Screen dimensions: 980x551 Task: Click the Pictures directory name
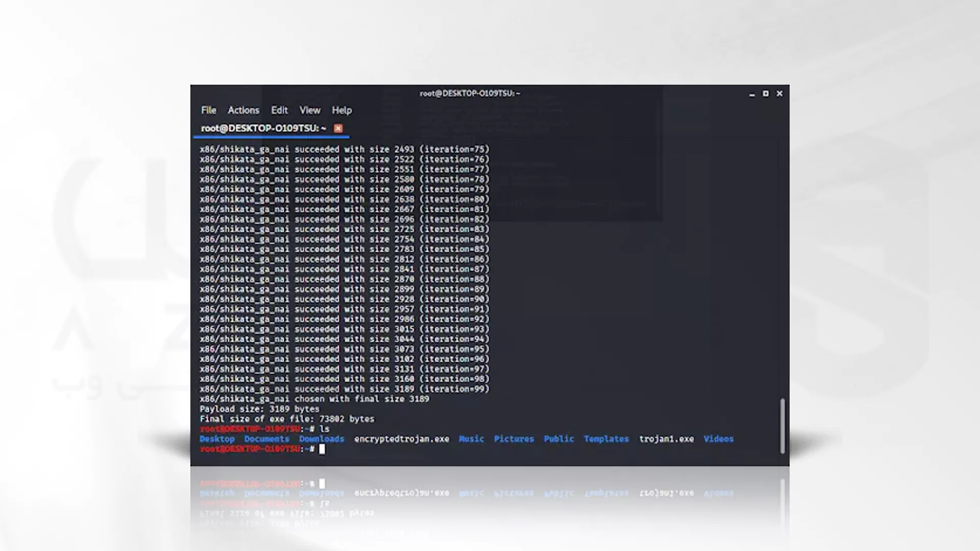pyautogui.click(x=513, y=439)
